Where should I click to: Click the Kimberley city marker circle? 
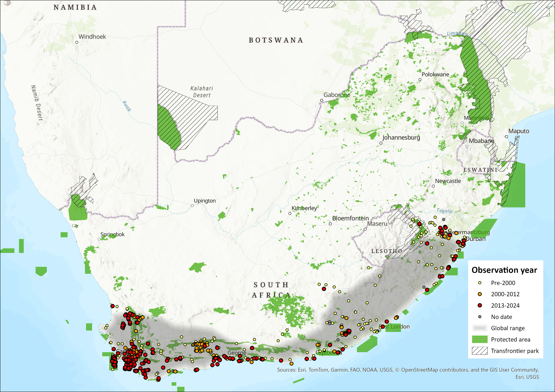pos(290,214)
